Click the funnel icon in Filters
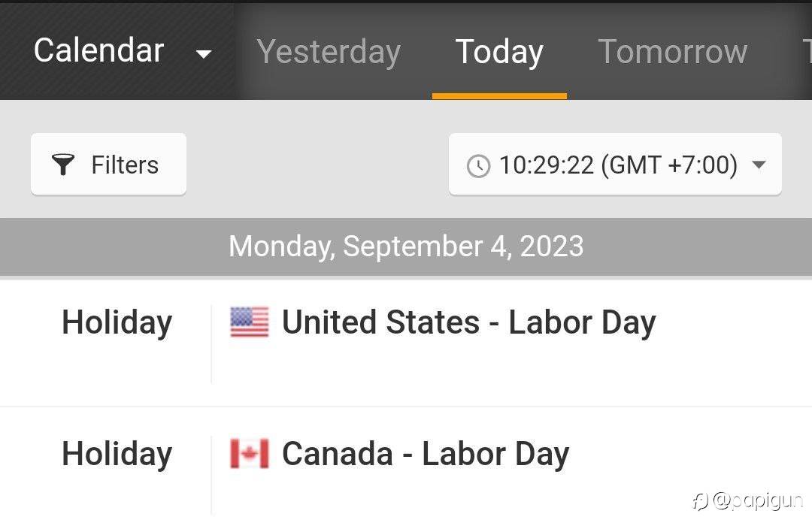This screenshot has height=532, width=812. [x=64, y=165]
